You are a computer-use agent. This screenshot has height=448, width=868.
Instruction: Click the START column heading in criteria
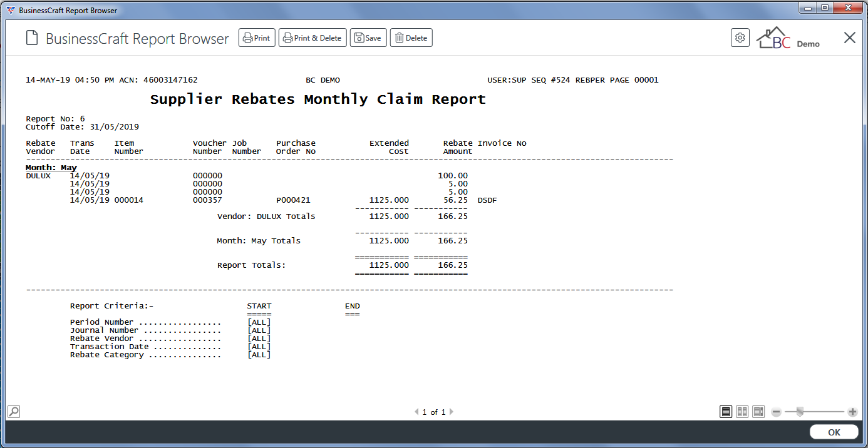point(259,306)
